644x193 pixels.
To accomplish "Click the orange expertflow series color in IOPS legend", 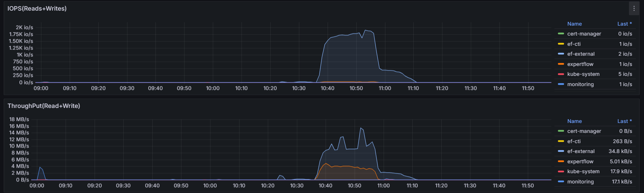I will (x=561, y=64).
